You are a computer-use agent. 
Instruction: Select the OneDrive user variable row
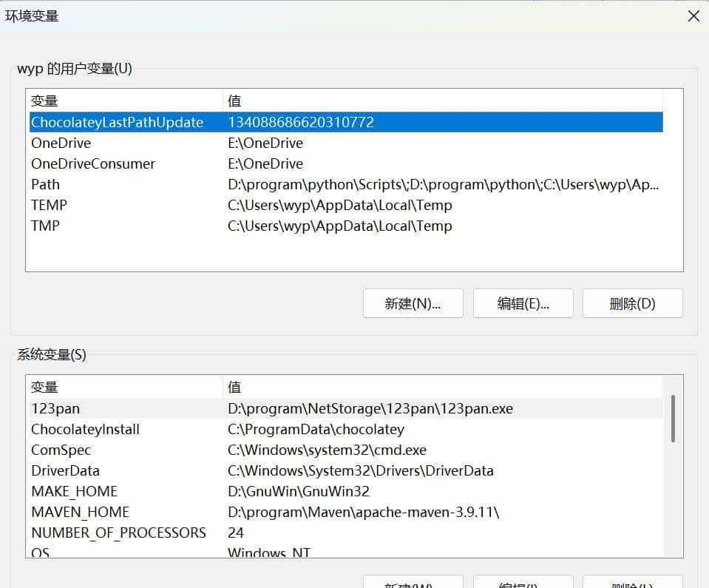(x=61, y=143)
